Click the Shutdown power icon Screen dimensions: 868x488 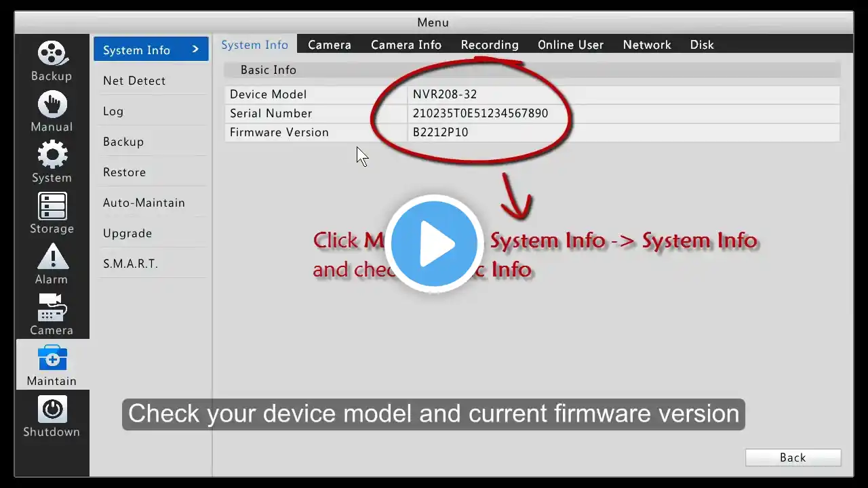click(52, 409)
